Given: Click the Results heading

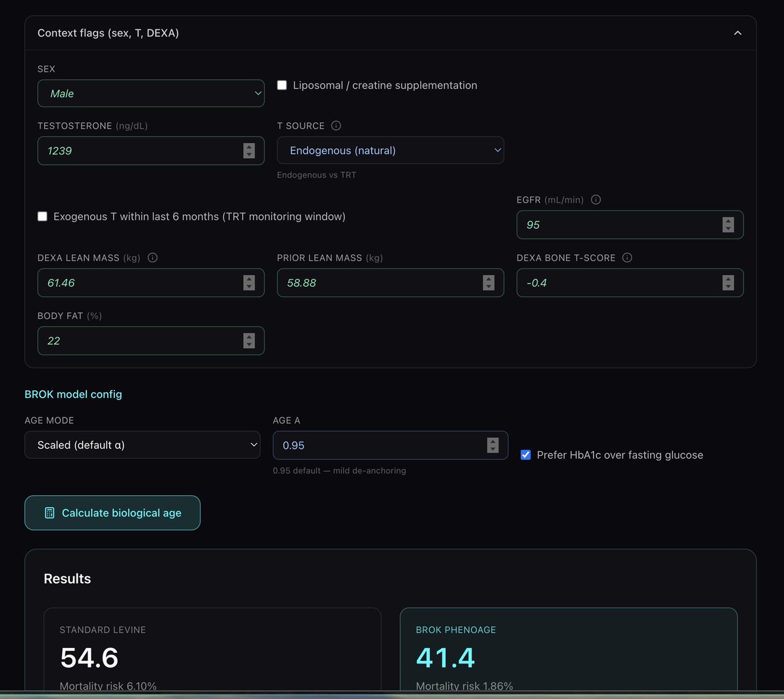Looking at the screenshot, I should pyautogui.click(x=67, y=579).
